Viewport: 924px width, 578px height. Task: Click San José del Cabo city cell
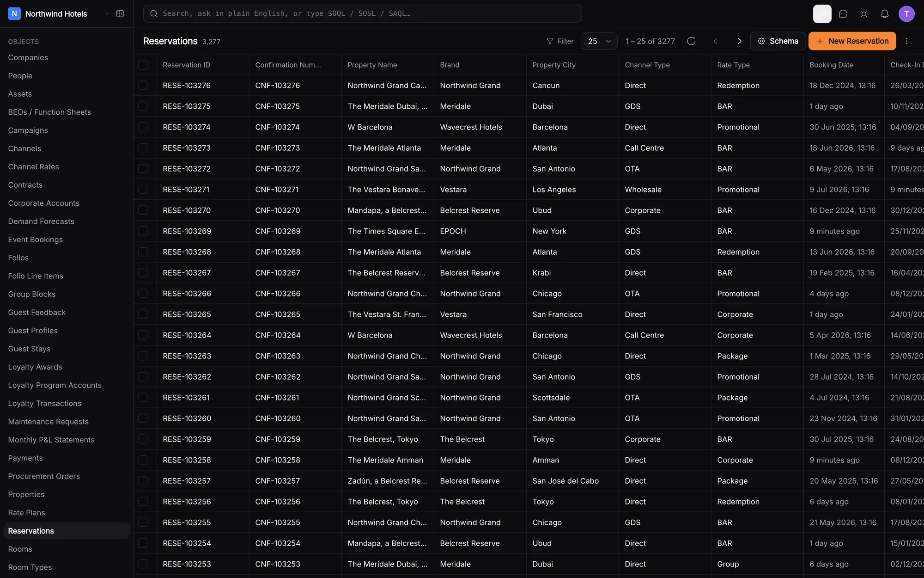pyautogui.click(x=565, y=481)
